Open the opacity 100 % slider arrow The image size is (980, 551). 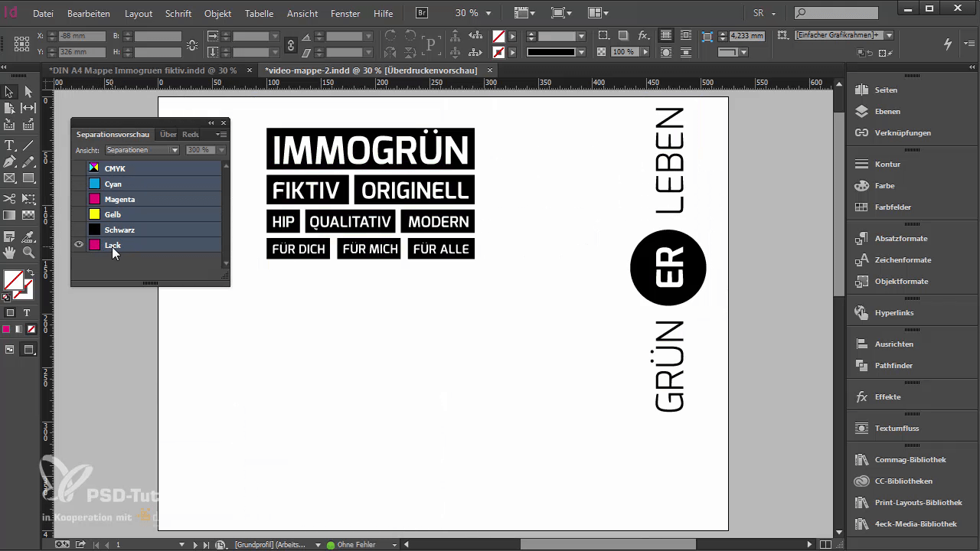[646, 52]
